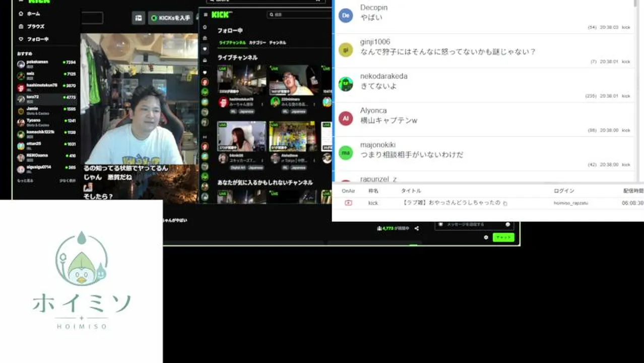Click the Decopin chat avatar
This screenshot has height=363, width=644.
click(346, 16)
